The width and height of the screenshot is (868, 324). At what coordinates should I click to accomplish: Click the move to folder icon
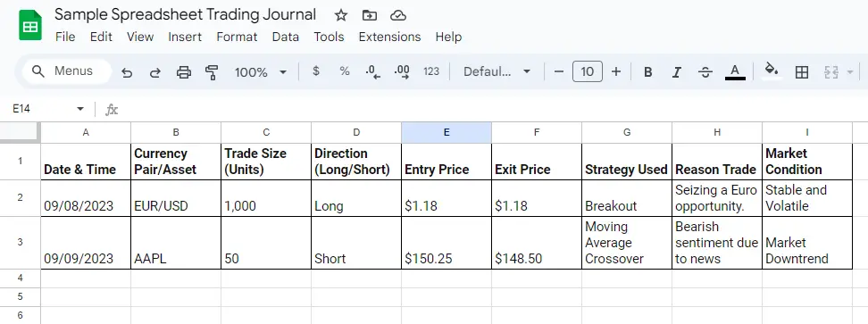click(369, 15)
